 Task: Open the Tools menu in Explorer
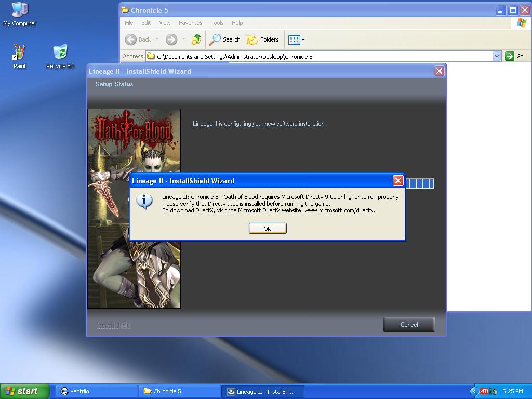tap(217, 23)
